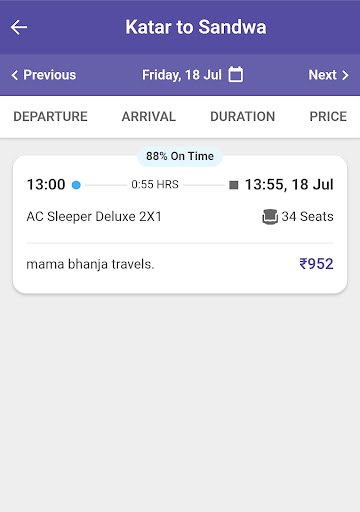Sort results by PRICE

328,117
